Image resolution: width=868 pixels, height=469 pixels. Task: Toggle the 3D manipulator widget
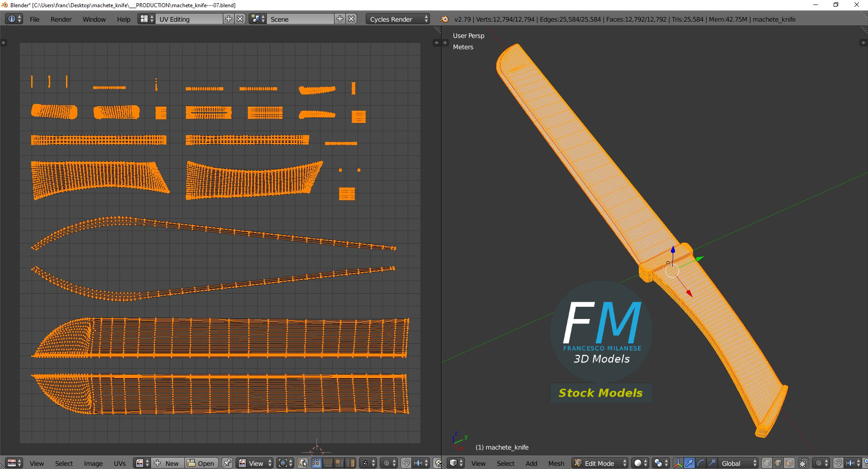[x=678, y=463]
